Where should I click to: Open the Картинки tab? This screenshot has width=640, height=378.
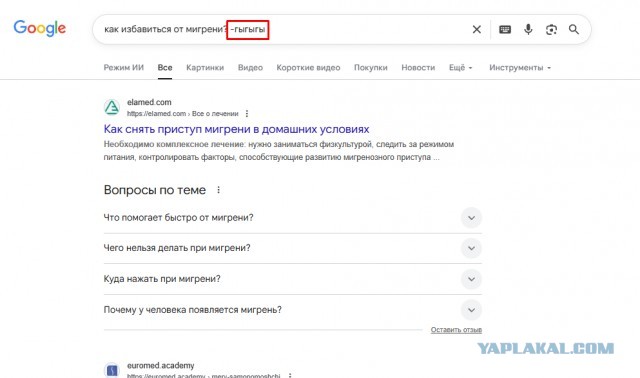point(205,67)
